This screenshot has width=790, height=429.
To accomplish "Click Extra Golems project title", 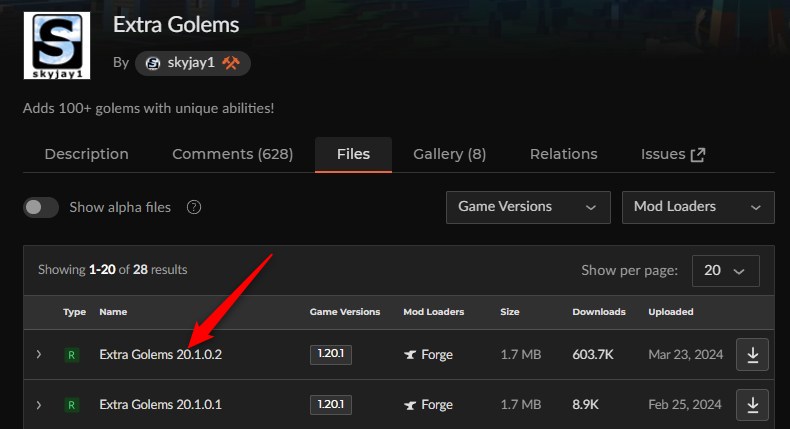I will (176, 25).
